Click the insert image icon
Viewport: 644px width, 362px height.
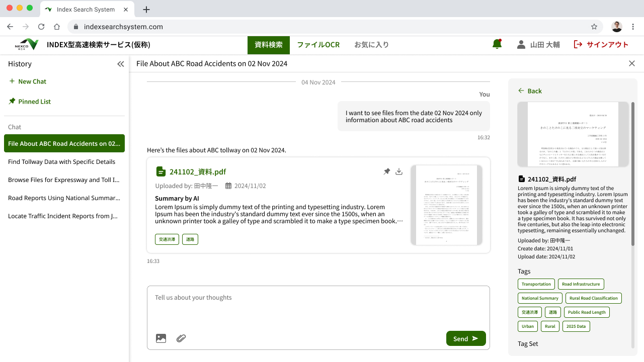click(x=161, y=338)
